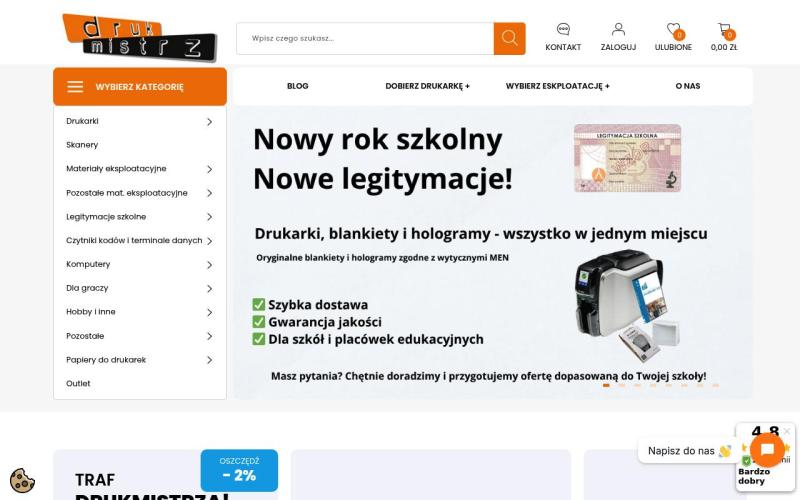This screenshot has height=500, width=800.
Task: Click the cookie settings icon
Action: coord(22,480)
